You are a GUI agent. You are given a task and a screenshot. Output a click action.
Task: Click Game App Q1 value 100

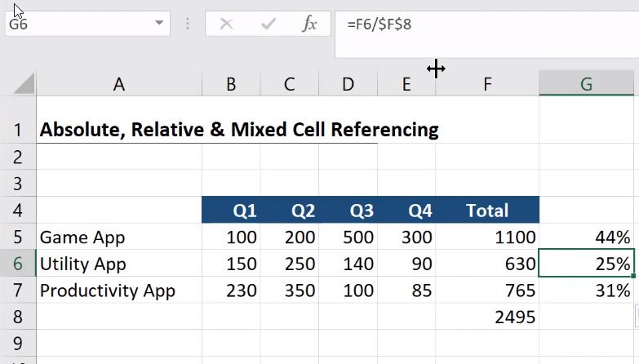pyautogui.click(x=231, y=237)
